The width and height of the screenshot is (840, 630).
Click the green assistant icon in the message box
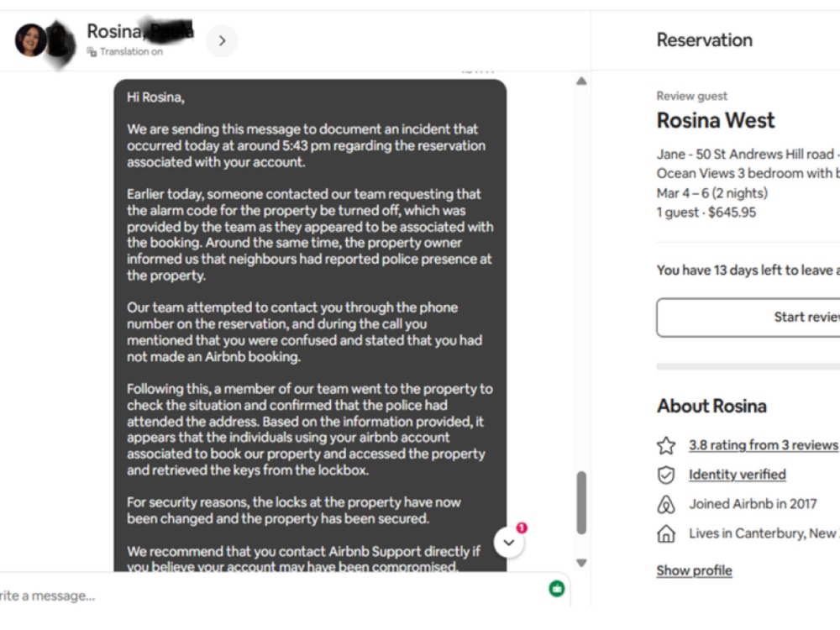[557, 589]
